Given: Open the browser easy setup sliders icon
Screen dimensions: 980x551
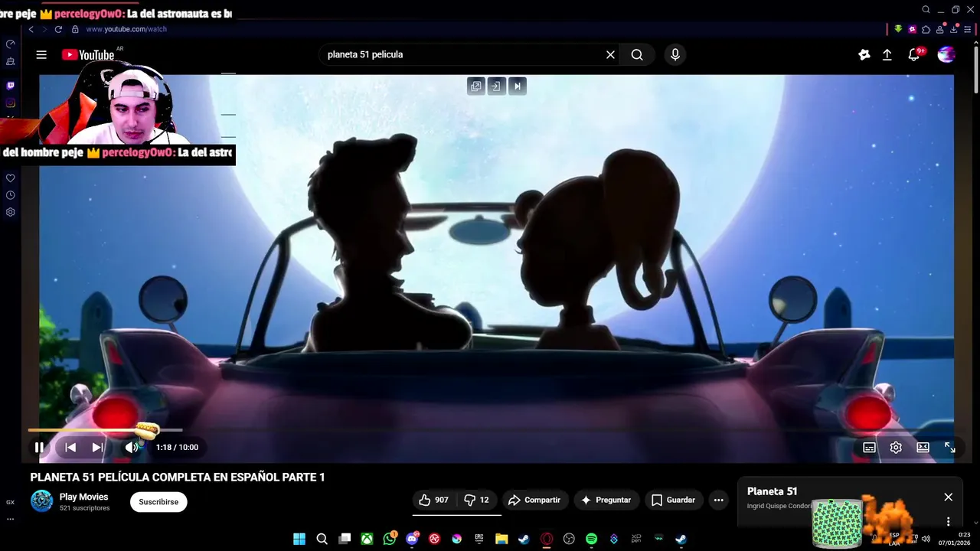Looking at the screenshot, I should (967, 29).
